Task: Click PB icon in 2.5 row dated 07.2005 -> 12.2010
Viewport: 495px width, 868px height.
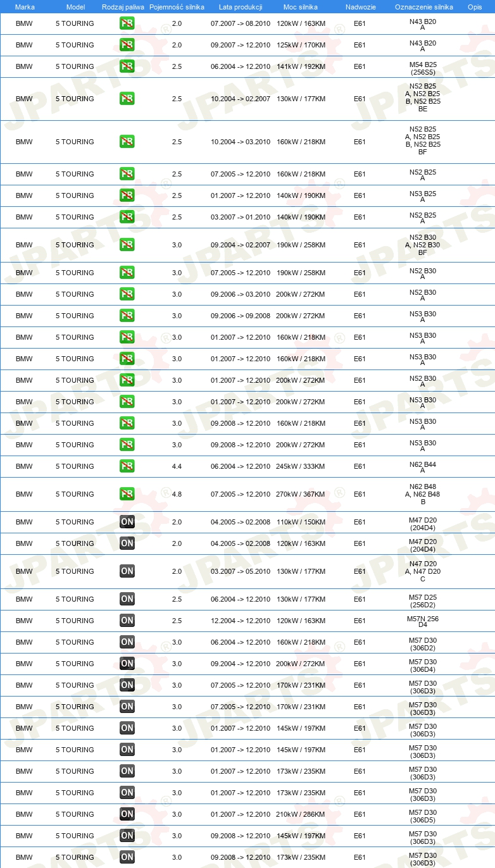Action: coord(127,174)
